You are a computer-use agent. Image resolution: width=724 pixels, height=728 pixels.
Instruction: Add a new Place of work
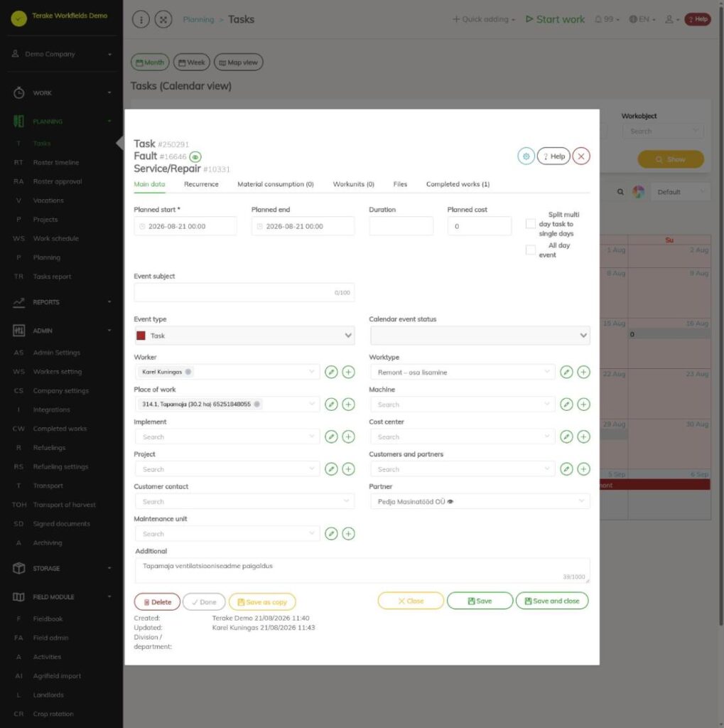pos(349,405)
